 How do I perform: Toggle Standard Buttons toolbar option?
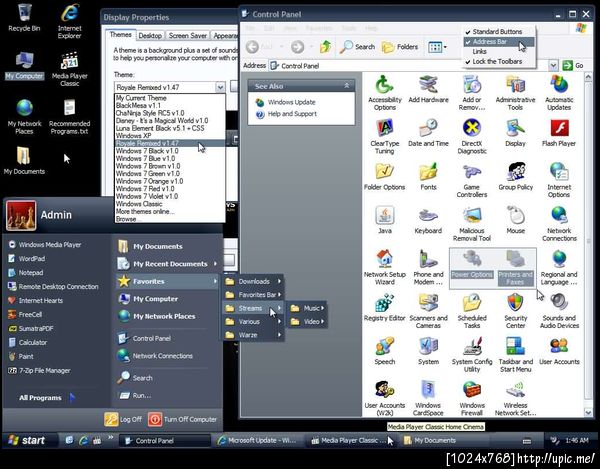point(497,31)
